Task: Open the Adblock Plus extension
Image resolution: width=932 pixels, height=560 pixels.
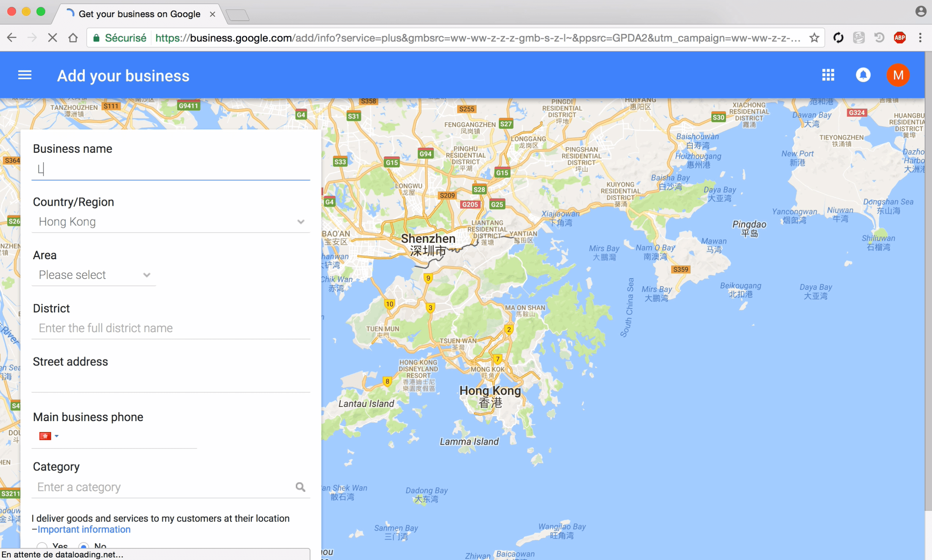Action: (899, 37)
